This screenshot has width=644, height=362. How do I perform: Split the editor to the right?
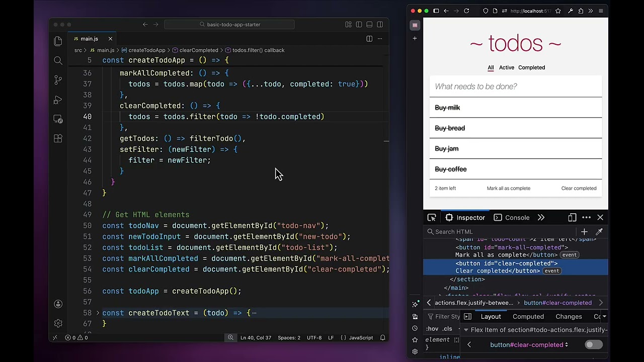coord(369,39)
